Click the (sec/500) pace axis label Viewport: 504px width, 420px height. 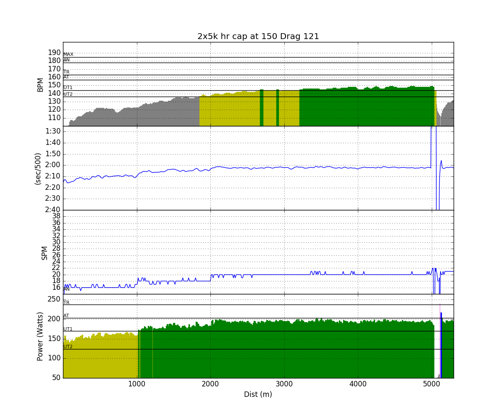38,168
